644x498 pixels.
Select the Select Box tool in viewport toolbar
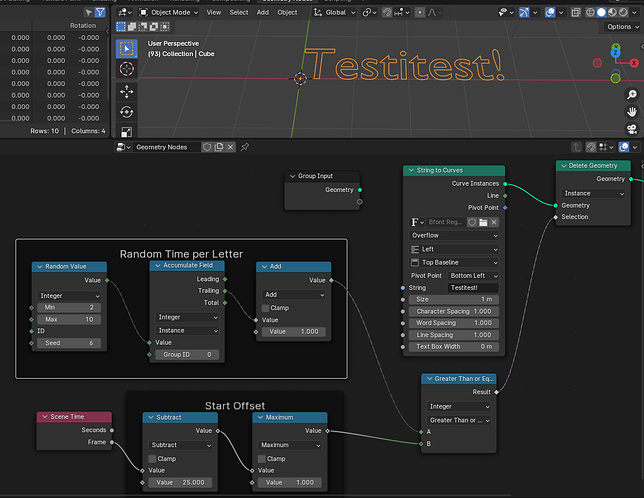[126, 49]
